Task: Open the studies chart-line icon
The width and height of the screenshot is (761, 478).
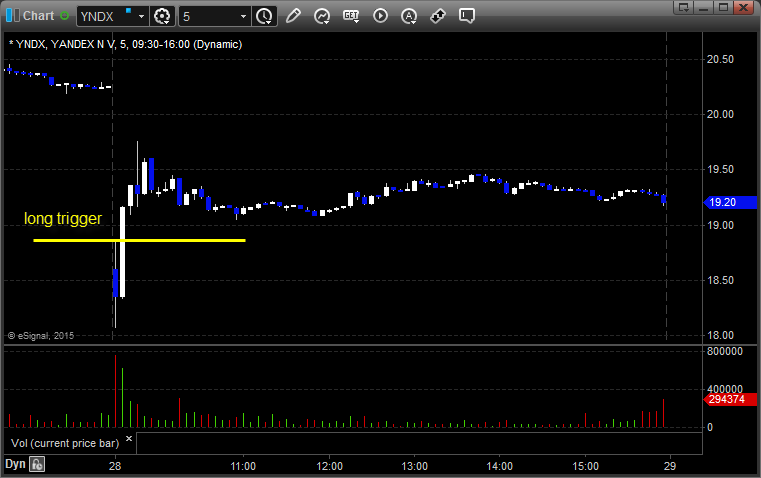Action: coord(322,16)
